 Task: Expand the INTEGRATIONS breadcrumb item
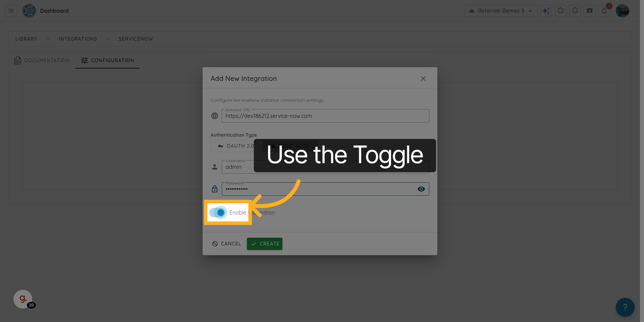78,39
